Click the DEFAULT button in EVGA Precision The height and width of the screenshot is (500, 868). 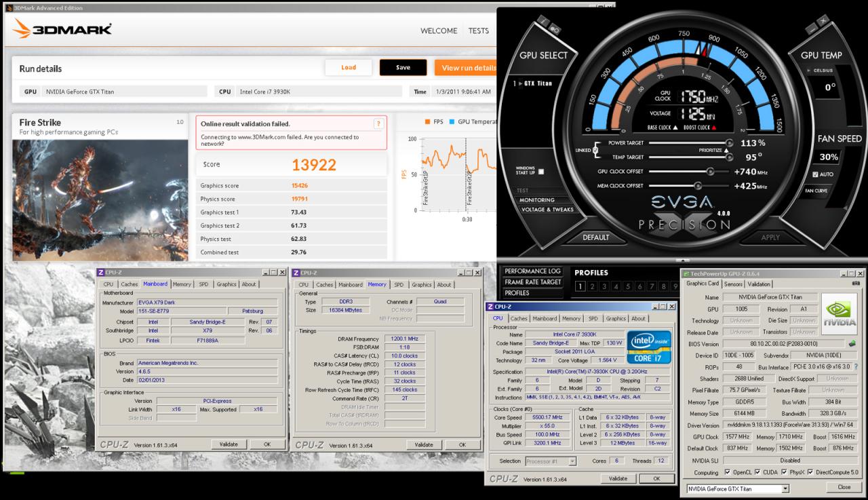point(596,237)
